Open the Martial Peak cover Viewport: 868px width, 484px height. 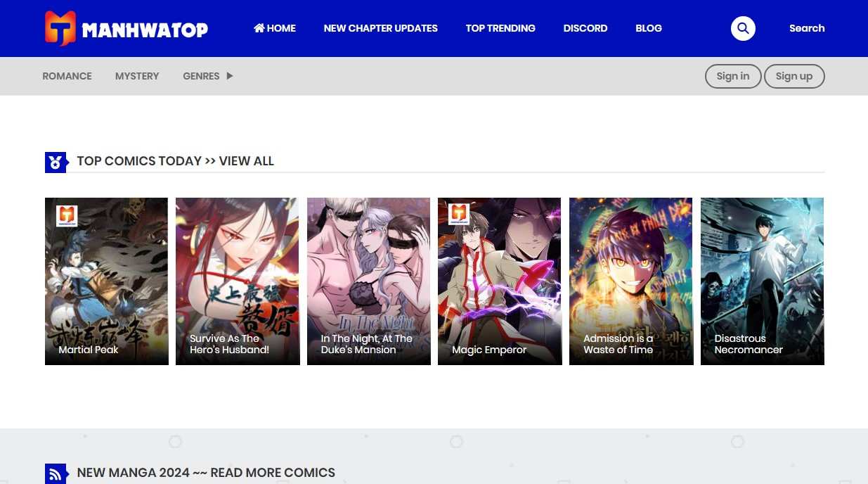(107, 281)
